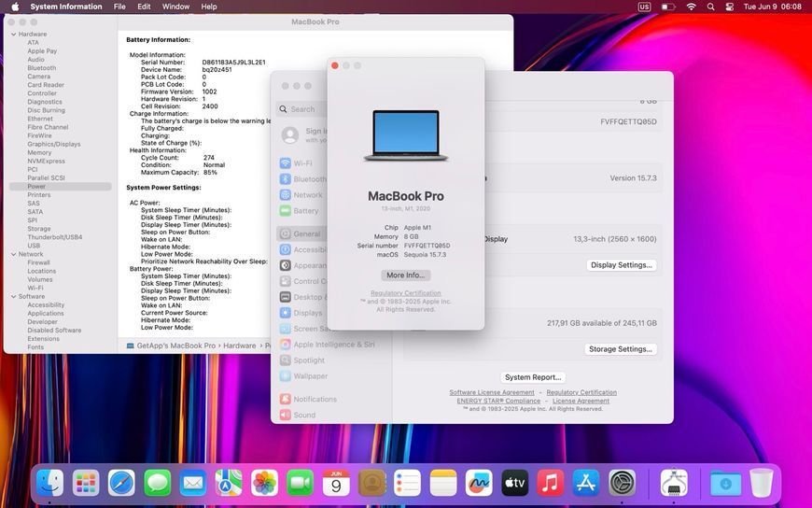Click the US input source indicator
Image resolution: width=812 pixels, height=508 pixels.
point(644,7)
